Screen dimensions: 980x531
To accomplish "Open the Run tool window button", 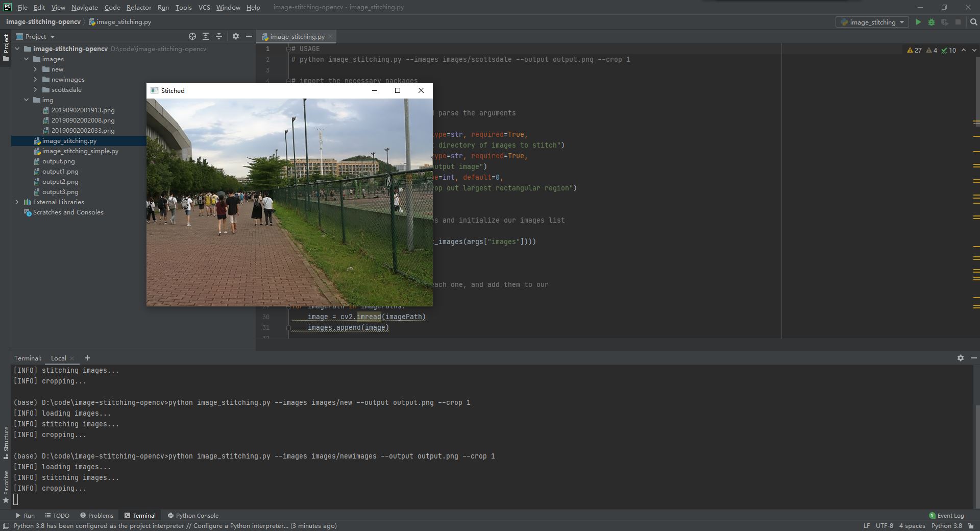I will tap(25, 515).
